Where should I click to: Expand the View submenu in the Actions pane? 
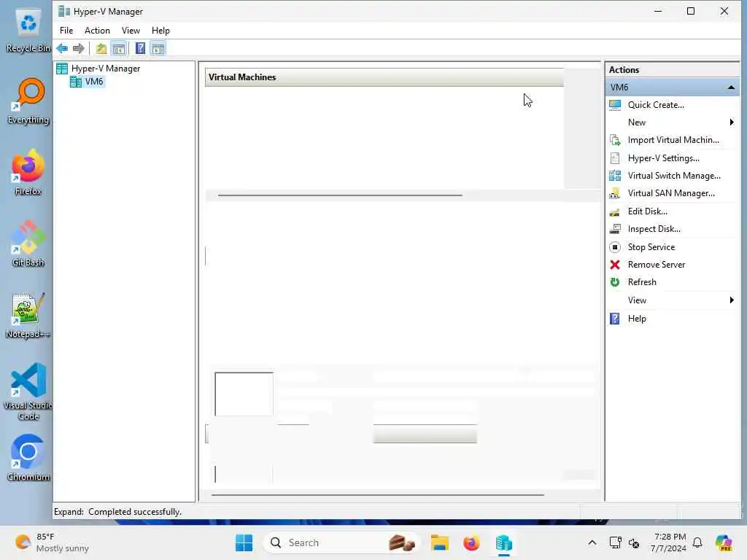tap(732, 300)
